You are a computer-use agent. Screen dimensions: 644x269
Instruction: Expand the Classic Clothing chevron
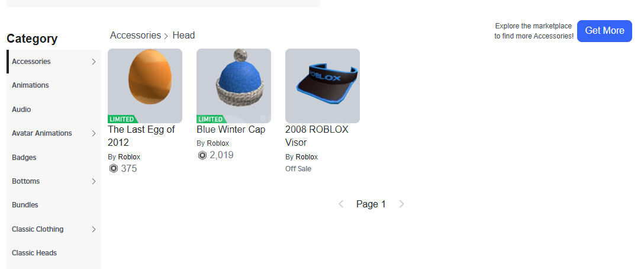click(94, 229)
